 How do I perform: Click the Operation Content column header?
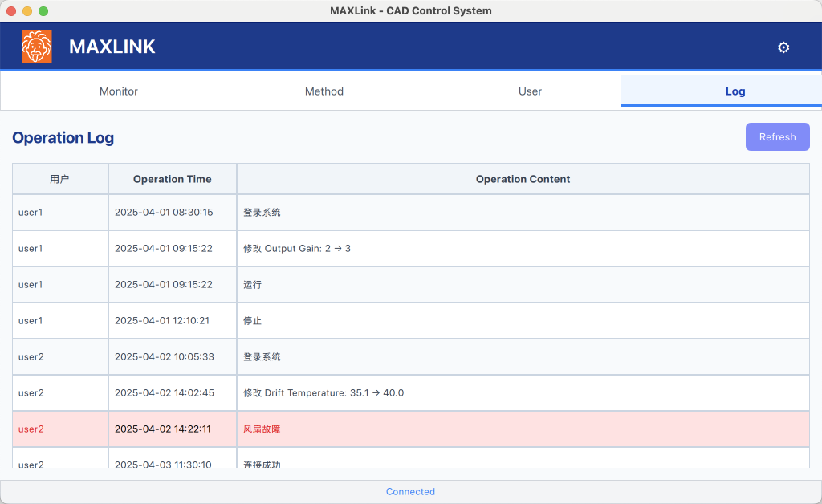click(523, 179)
